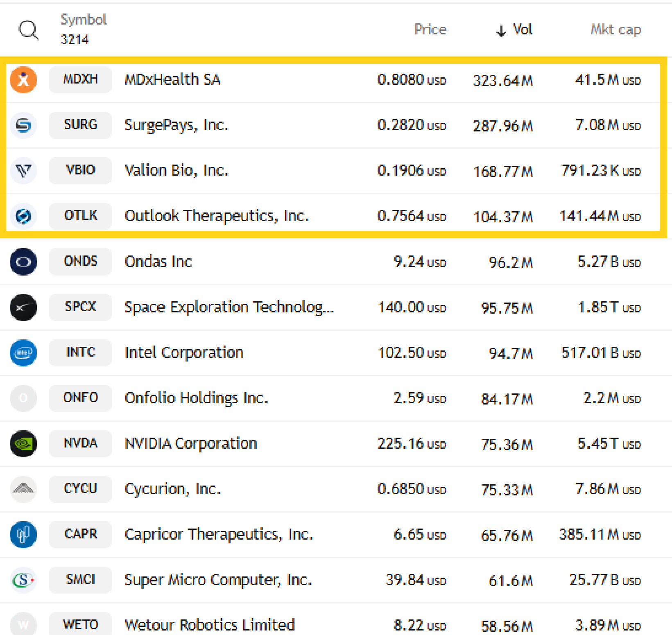
Task: Open the MDXH ticker badge
Action: tap(80, 79)
